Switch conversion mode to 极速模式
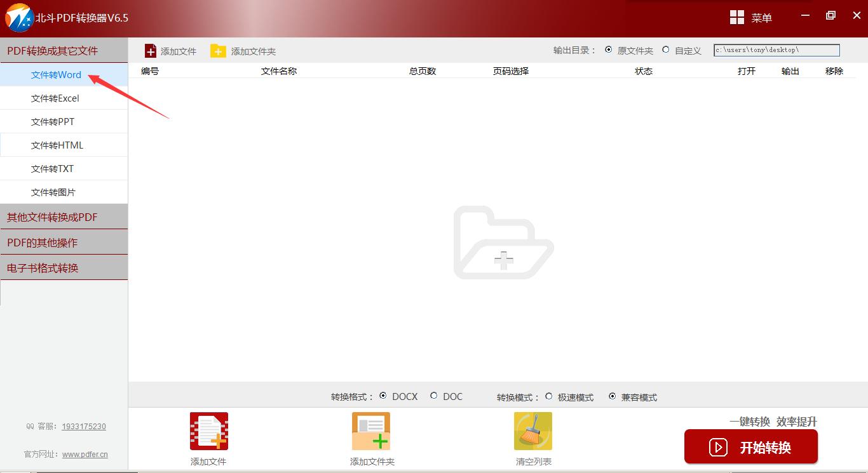The height and width of the screenshot is (473, 868). click(x=549, y=397)
